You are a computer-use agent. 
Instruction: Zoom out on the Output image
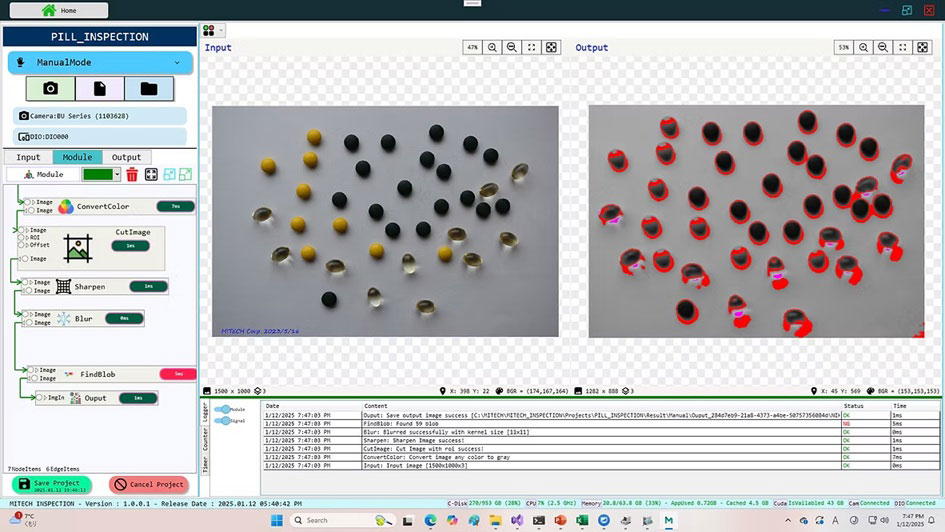[x=883, y=48]
